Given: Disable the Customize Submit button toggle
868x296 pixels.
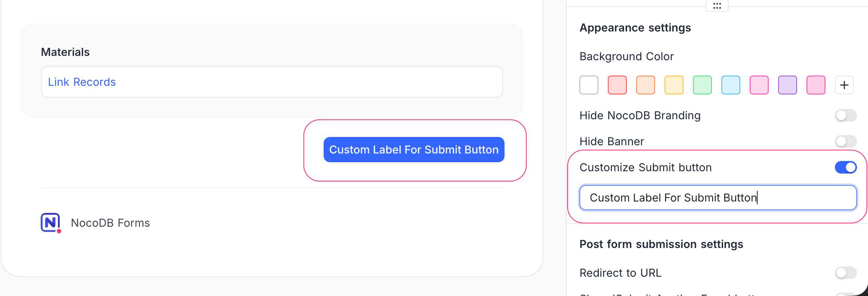Looking at the screenshot, I should [x=846, y=167].
